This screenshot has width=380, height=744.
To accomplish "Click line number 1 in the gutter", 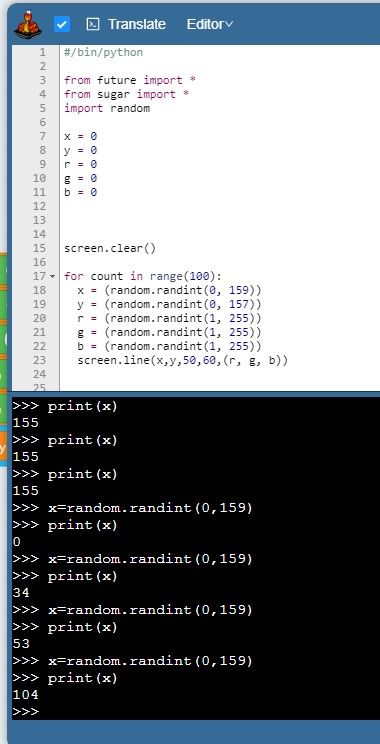I will pos(43,52).
